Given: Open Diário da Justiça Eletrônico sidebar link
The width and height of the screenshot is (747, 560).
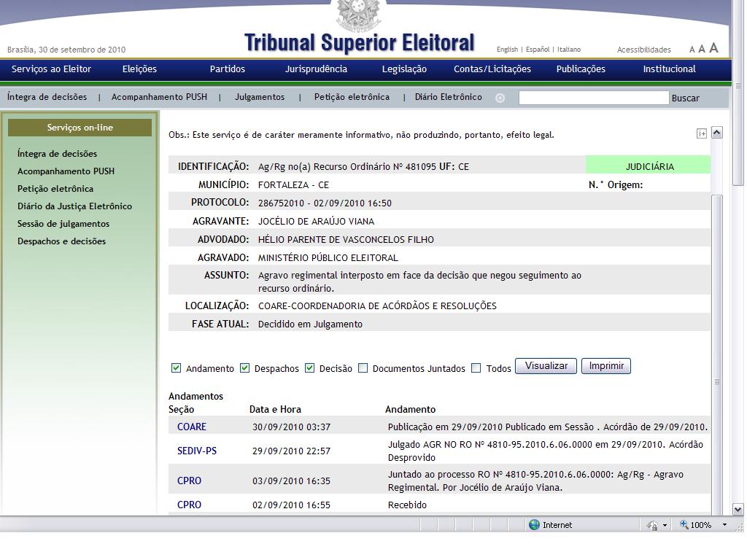Looking at the screenshot, I should 75,206.
